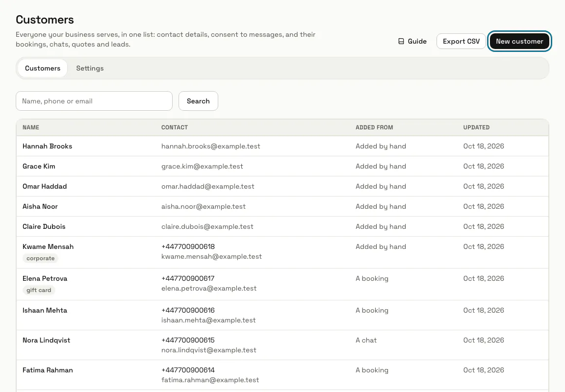The image size is (565, 392).
Task: Click the Oct 18, 2026 date for Grace Kim
Action: [x=484, y=166]
